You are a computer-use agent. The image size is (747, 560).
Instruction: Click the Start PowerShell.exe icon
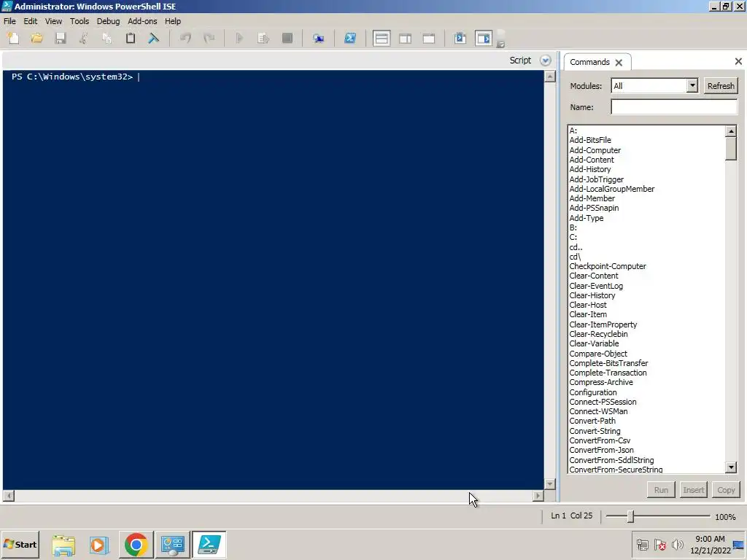coord(350,38)
